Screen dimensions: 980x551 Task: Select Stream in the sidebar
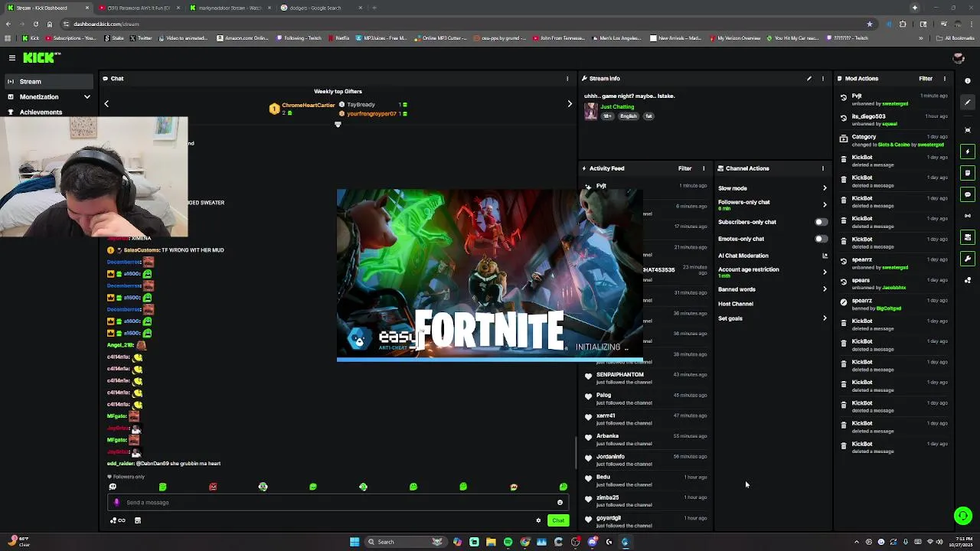coord(48,81)
